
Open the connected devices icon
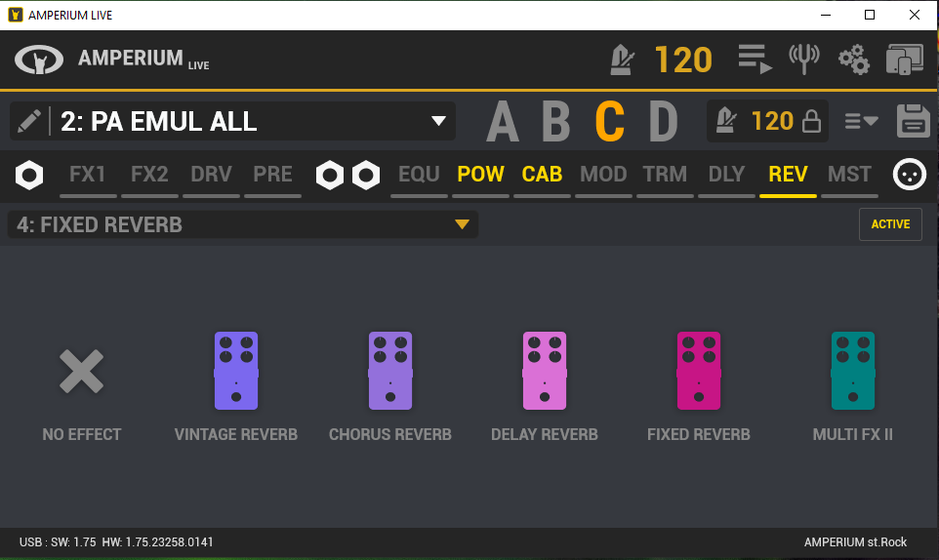(x=904, y=60)
